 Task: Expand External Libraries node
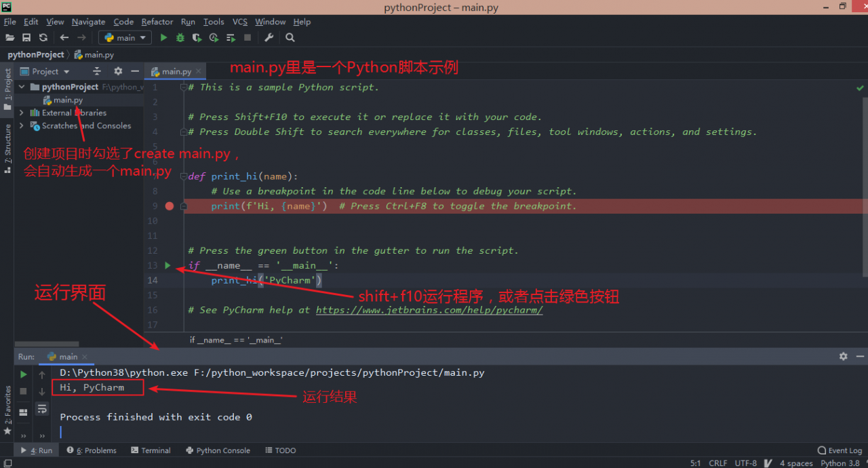[22, 113]
